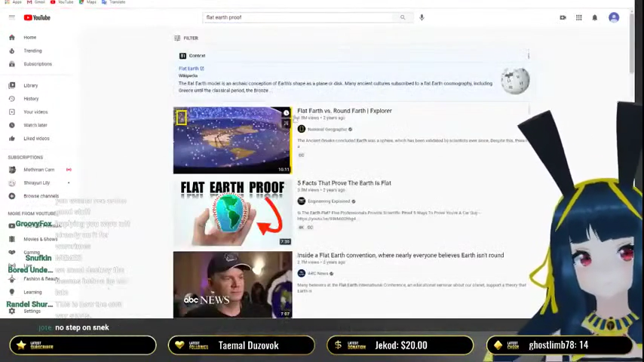Open Library in sidebar
This screenshot has height=362, width=644.
pyautogui.click(x=31, y=85)
